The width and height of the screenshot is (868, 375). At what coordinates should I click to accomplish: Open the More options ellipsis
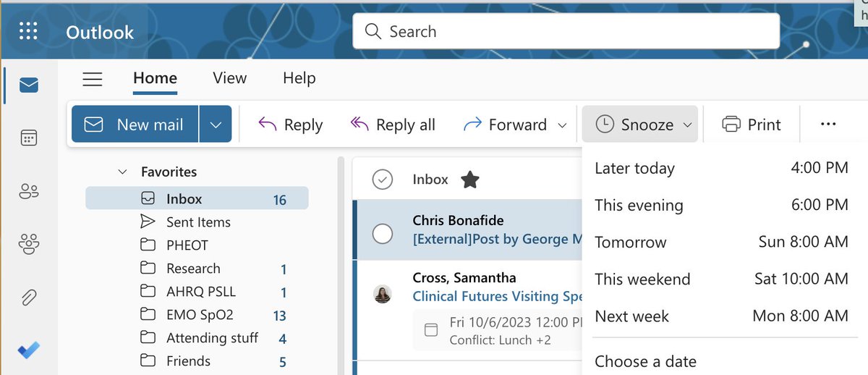pyautogui.click(x=828, y=125)
